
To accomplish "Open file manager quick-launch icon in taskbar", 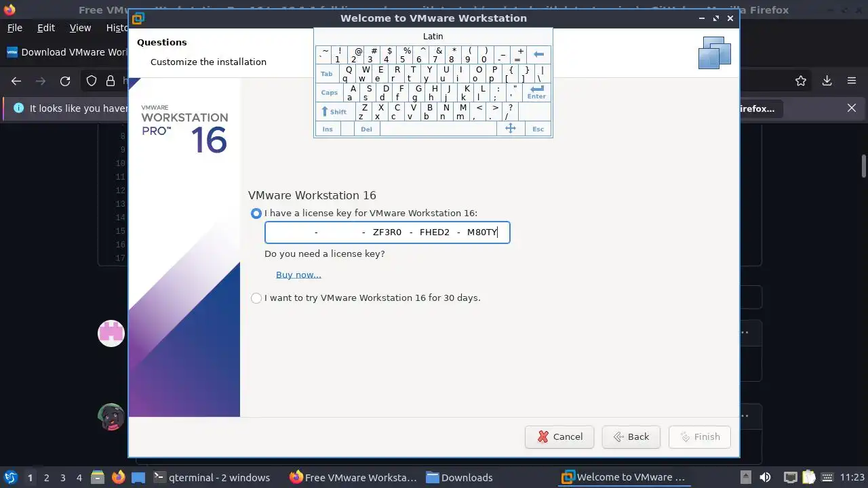I will point(98,477).
